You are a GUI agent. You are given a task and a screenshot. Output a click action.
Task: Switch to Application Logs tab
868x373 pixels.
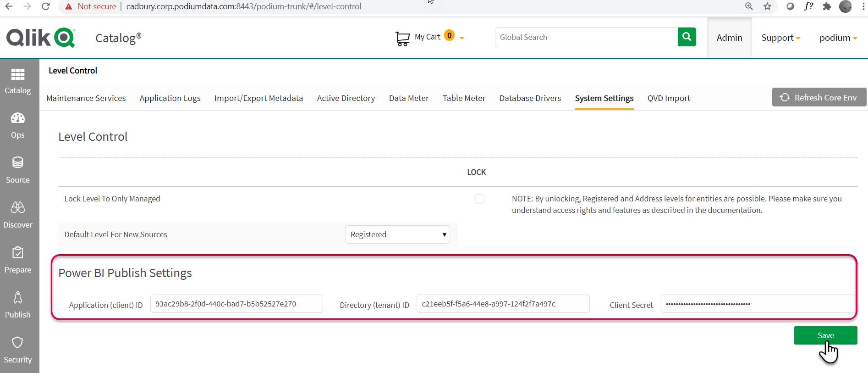pos(170,98)
